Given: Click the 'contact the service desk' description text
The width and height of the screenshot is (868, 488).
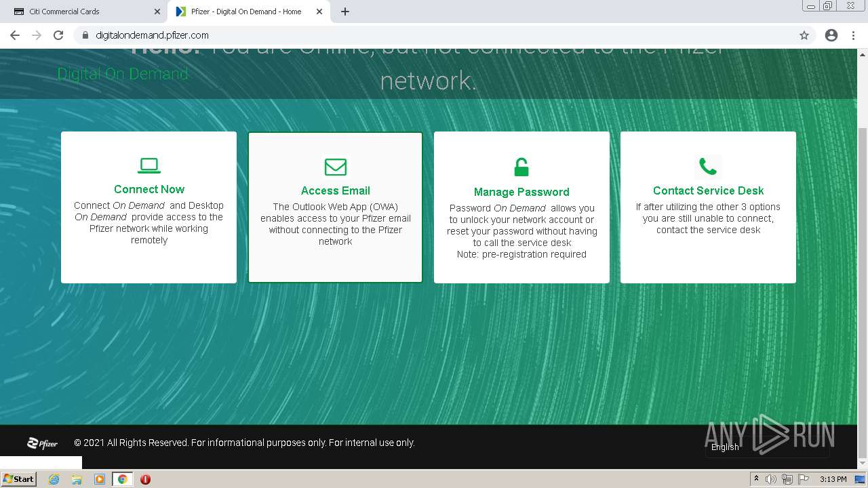Looking at the screenshot, I should point(708,218).
